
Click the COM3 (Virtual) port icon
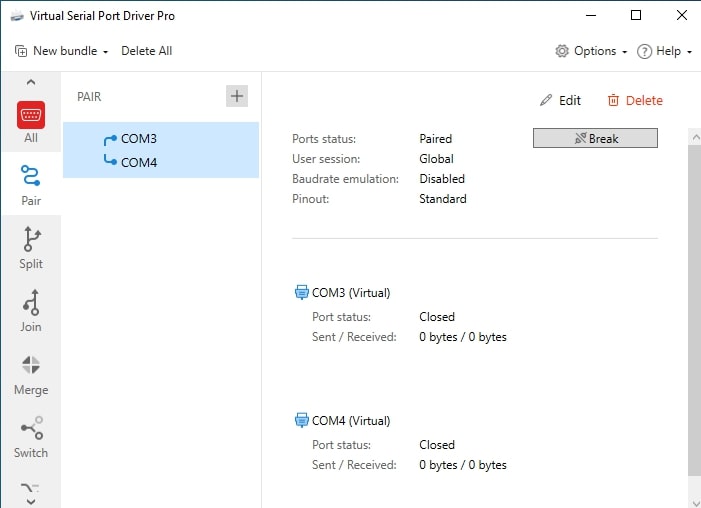(x=302, y=292)
